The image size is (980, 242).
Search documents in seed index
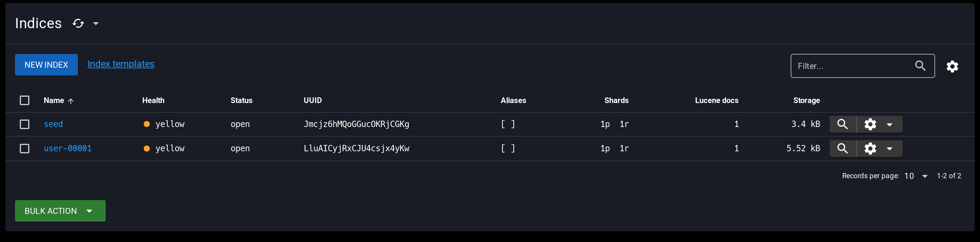click(x=843, y=124)
